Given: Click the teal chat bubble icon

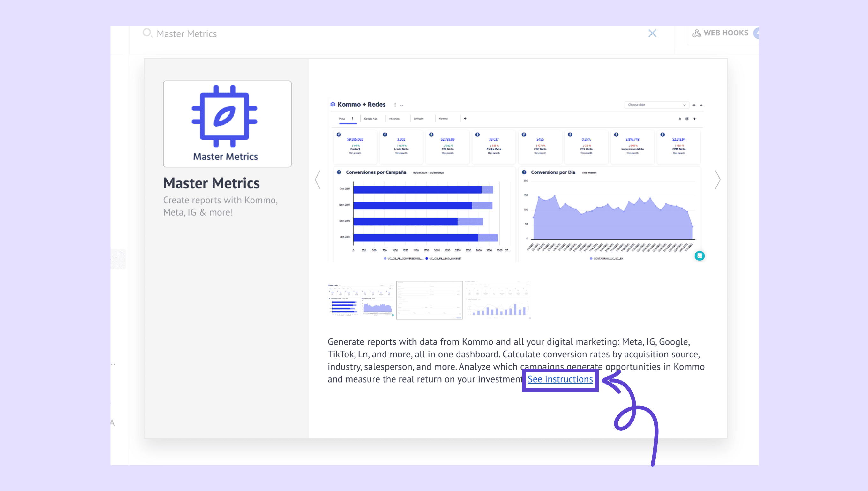Looking at the screenshot, I should click(x=699, y=256).
